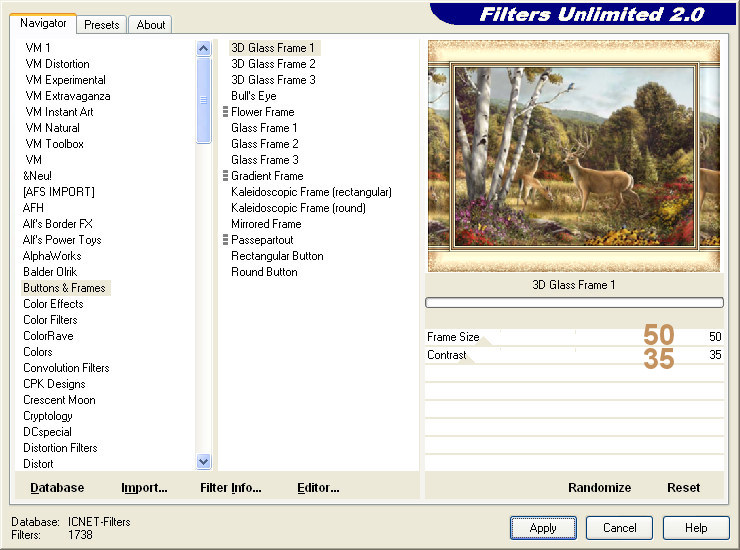Open the VM Experimental category
The height and width of the screenshot is (550, 740).
click(66, 80)
